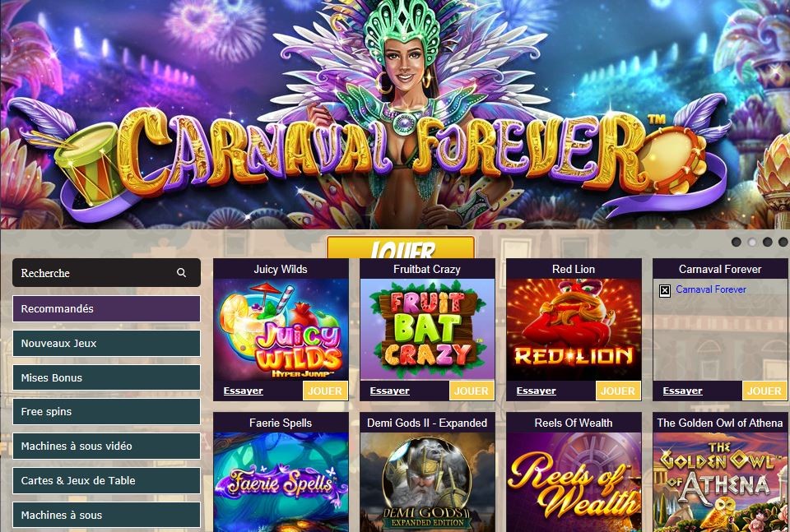Select the second white carousel dot
790x532 pixels.
pos(752,242)
